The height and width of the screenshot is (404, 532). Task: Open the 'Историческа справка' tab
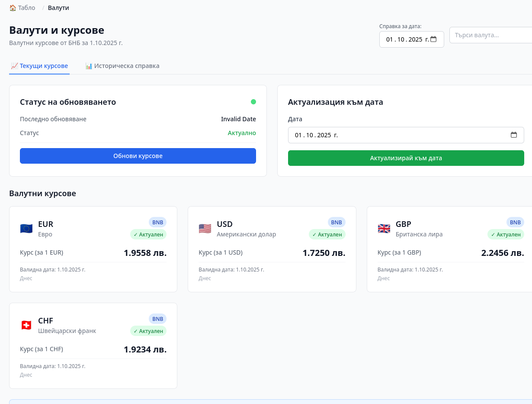click(122, 66)
